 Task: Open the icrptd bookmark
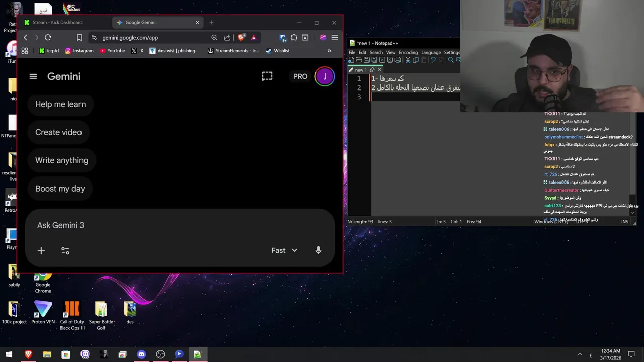click(49, 51)
